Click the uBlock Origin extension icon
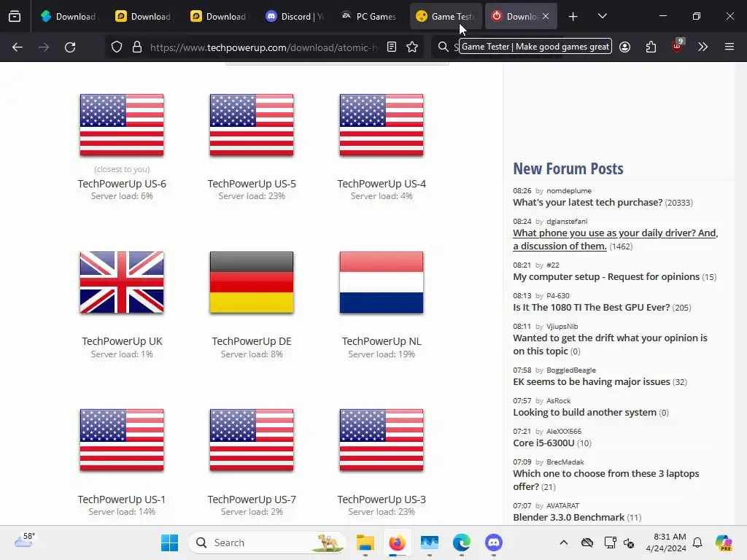Viewport: 747px width, 560px height. pos(677,46)
